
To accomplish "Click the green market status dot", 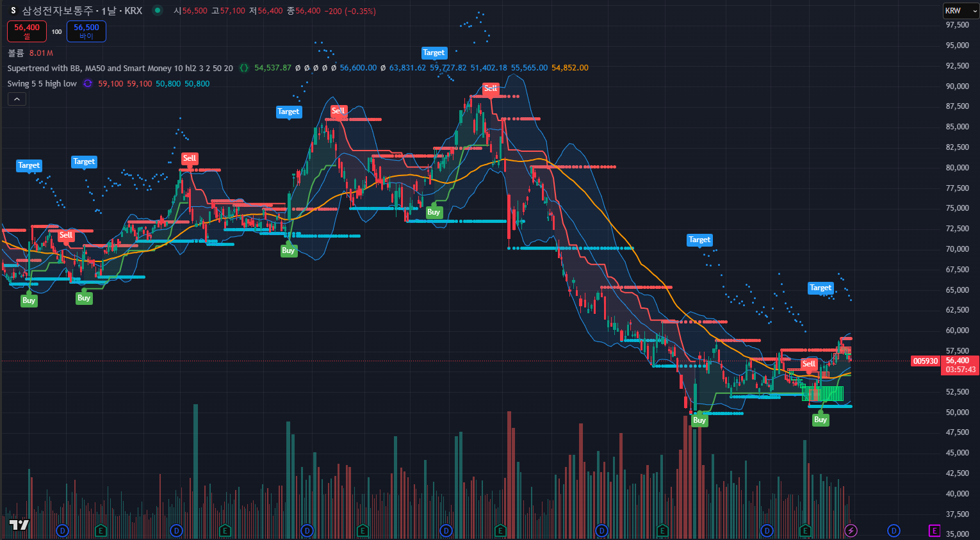I will [x=157, y=11].
